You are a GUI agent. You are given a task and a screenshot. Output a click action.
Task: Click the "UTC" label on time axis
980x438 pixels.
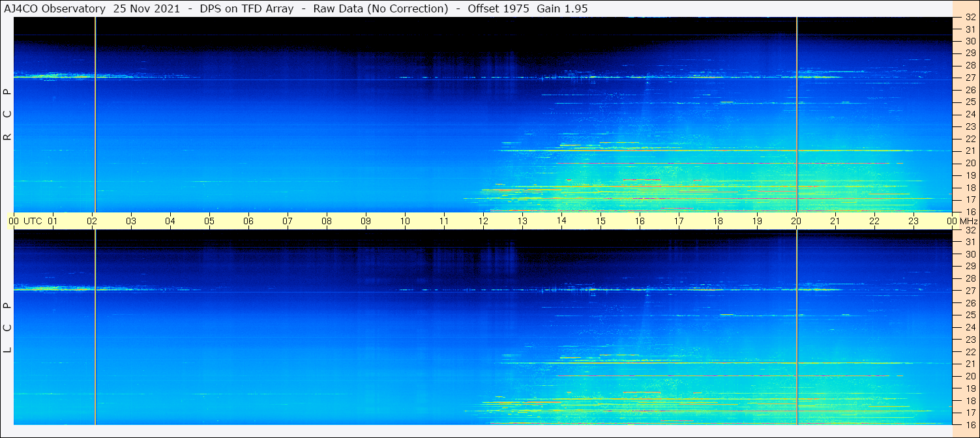33,221
